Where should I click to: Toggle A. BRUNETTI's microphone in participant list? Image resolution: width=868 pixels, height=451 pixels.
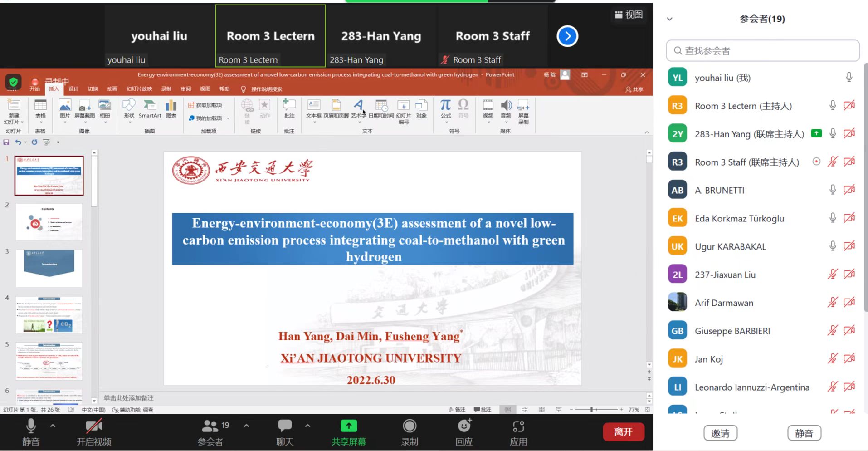833,190
